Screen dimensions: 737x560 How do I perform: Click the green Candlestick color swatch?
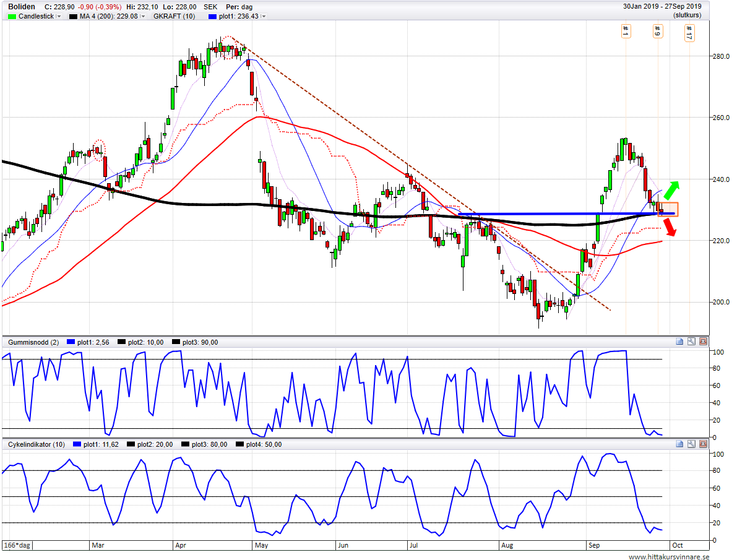pyautogui.click(x=12, y=17)
